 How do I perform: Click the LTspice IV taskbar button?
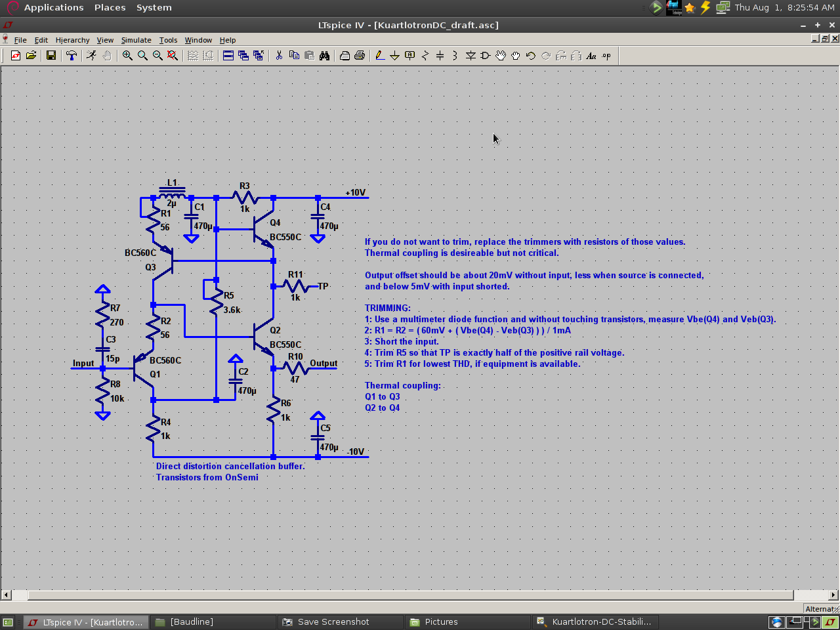[85, 622]
